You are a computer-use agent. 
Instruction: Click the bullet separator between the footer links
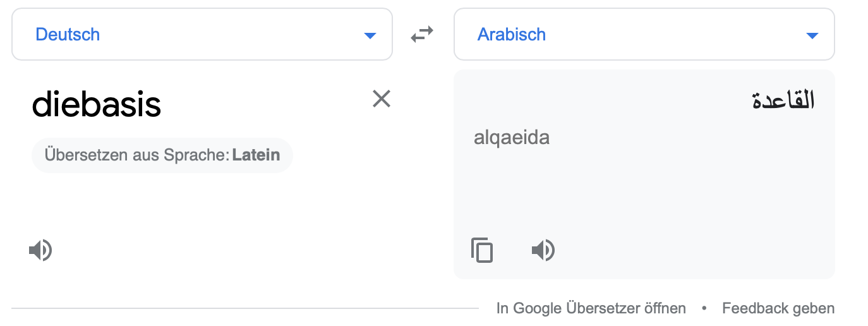[704, 308]
